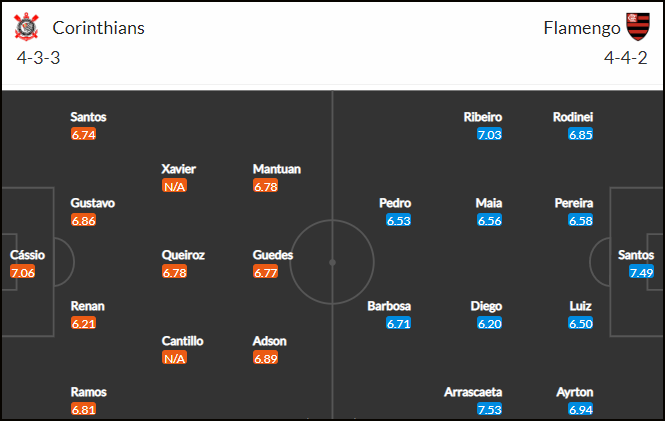This screenshot has height=421, width=665.
Task: Select goalkeeper Cássio on the pitch
Action: (28, 255)
